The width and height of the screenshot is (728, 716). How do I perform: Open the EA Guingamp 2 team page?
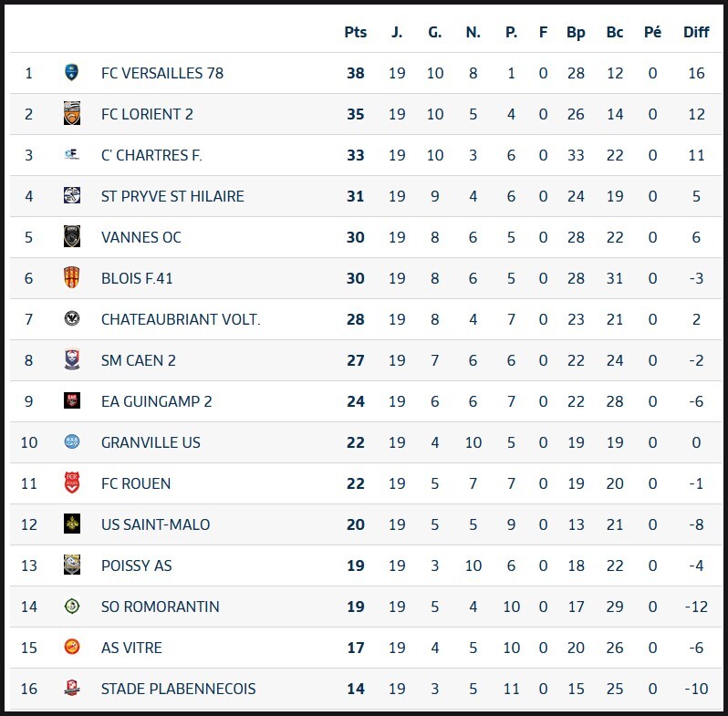pyautogui.click(x=156, y=401)
